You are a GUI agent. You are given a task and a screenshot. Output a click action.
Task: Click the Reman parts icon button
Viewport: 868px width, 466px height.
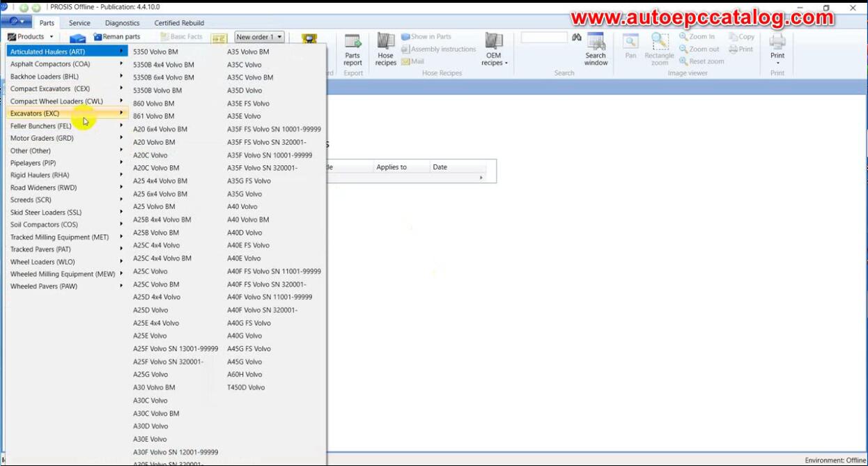pos(116,37)
